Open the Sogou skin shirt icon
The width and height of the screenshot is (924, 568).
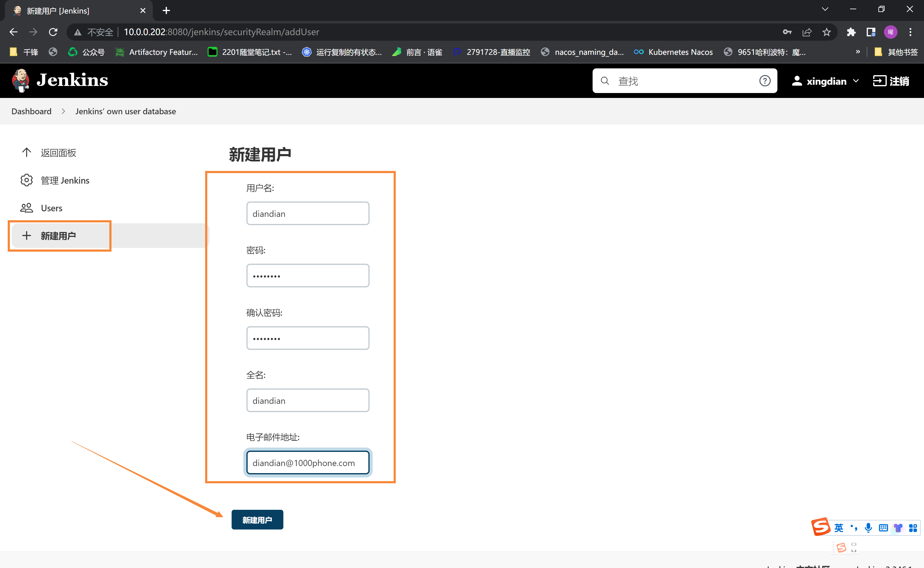(898, 528)
